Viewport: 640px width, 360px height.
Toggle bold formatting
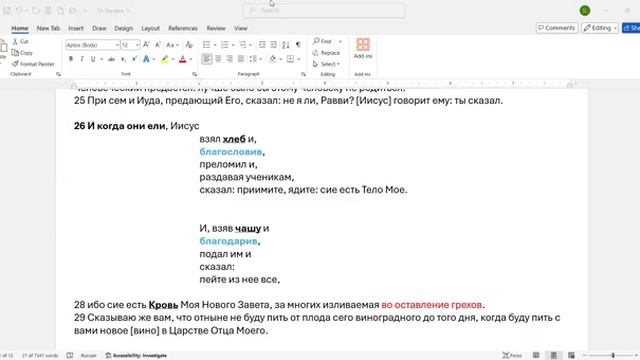pos(71,59)
